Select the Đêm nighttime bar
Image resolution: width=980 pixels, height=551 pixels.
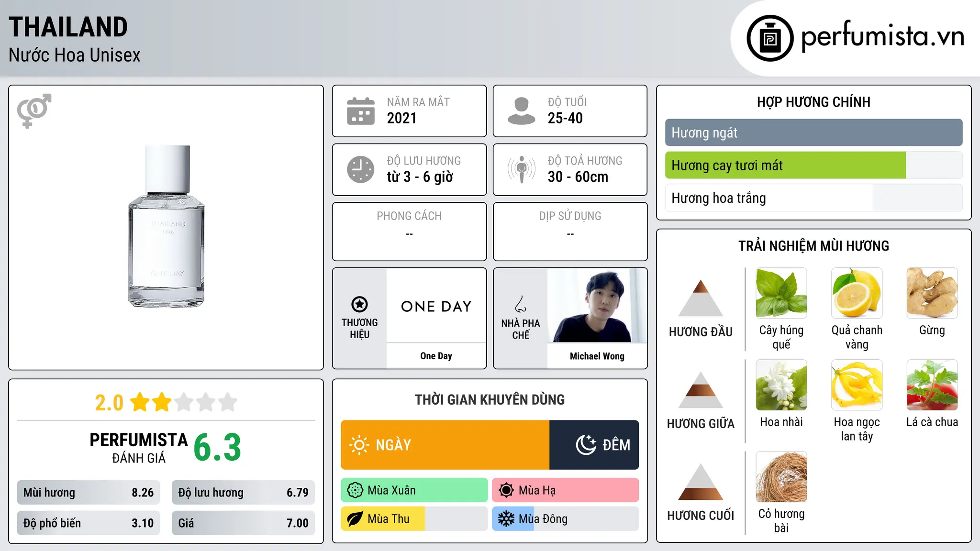pyautogui.click(x=594, y=445)
